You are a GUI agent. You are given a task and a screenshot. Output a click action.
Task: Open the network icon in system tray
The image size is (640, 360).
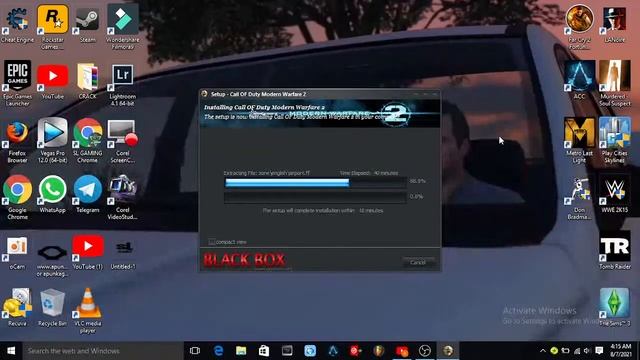click(577, 351)
